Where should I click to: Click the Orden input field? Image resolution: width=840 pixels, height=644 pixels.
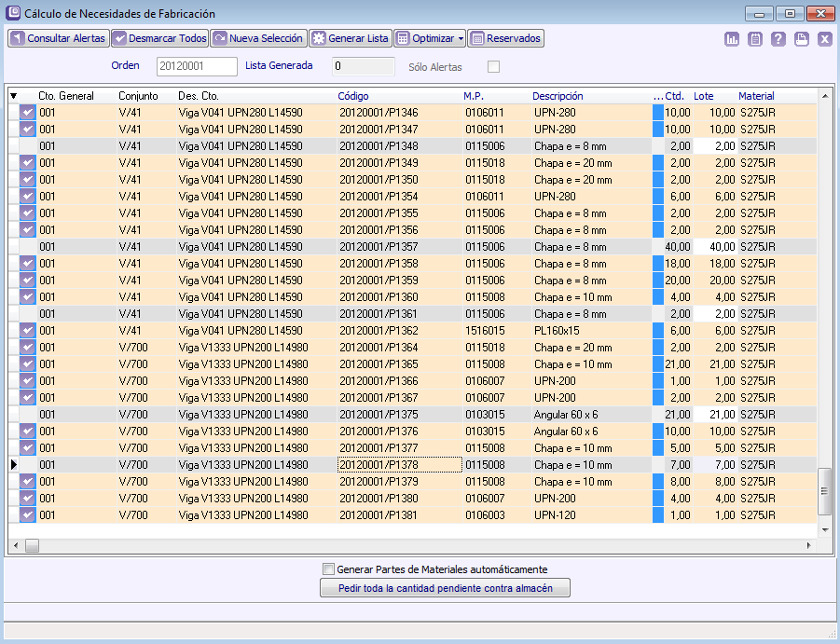[197, 66]
